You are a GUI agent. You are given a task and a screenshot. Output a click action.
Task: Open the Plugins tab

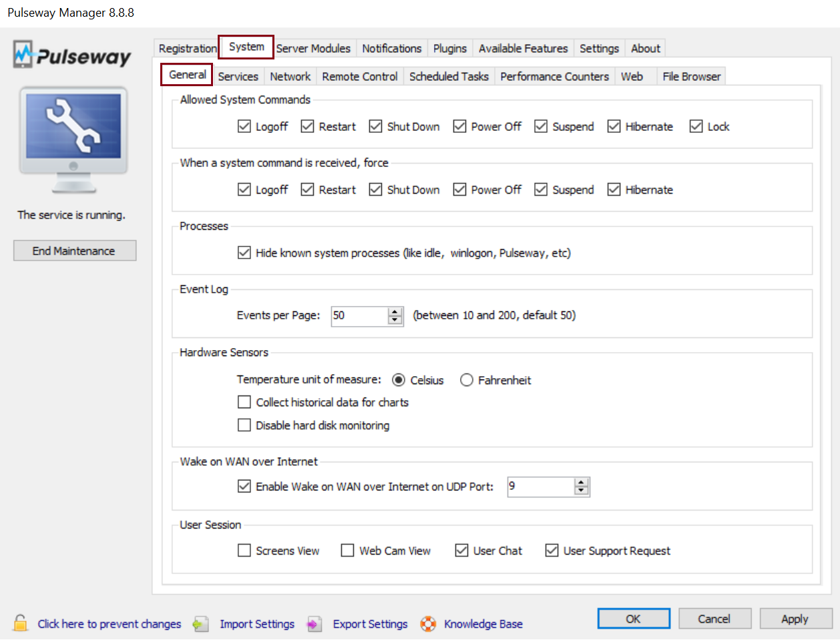(x=450, y=48)
